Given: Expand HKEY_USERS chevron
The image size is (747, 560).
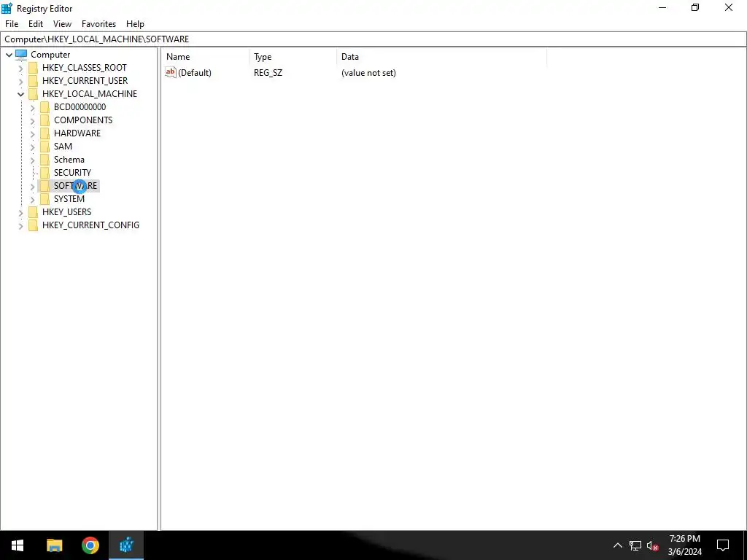Looking at the screenshot, I should 20,212.
